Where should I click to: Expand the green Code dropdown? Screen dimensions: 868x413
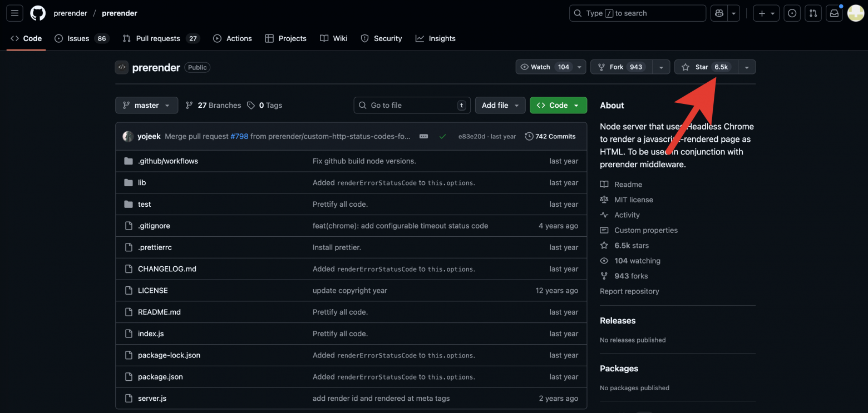coord(558,105)
